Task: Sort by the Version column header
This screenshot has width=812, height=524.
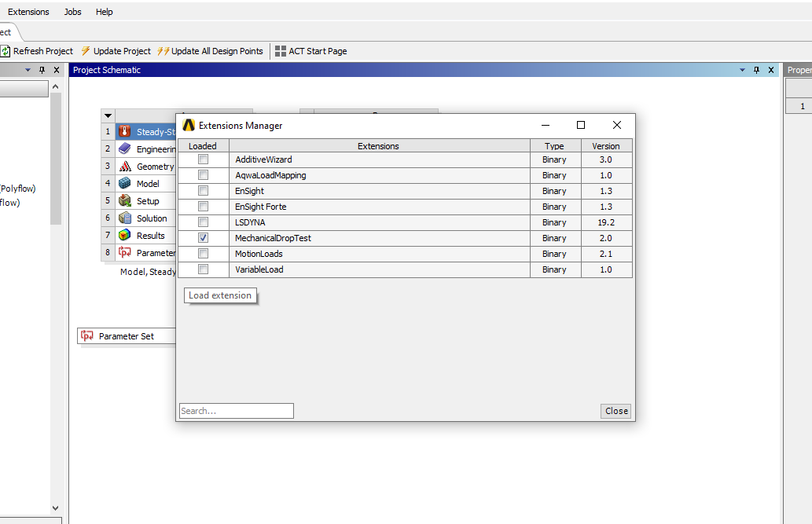Action: [606, 146]
